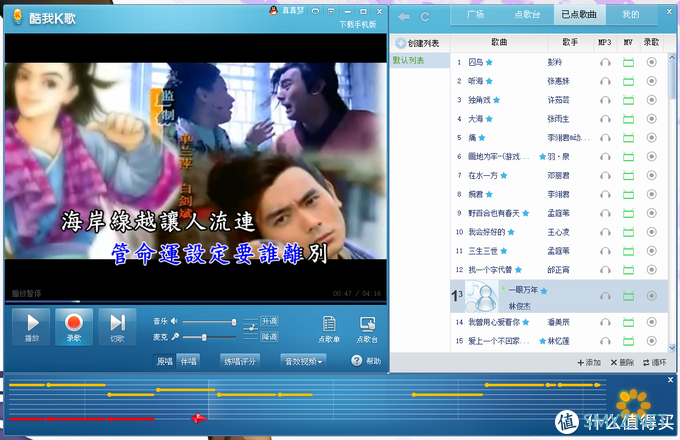Switch to the 点歌台 tab
Screen dimensions: 680x440
527,14
